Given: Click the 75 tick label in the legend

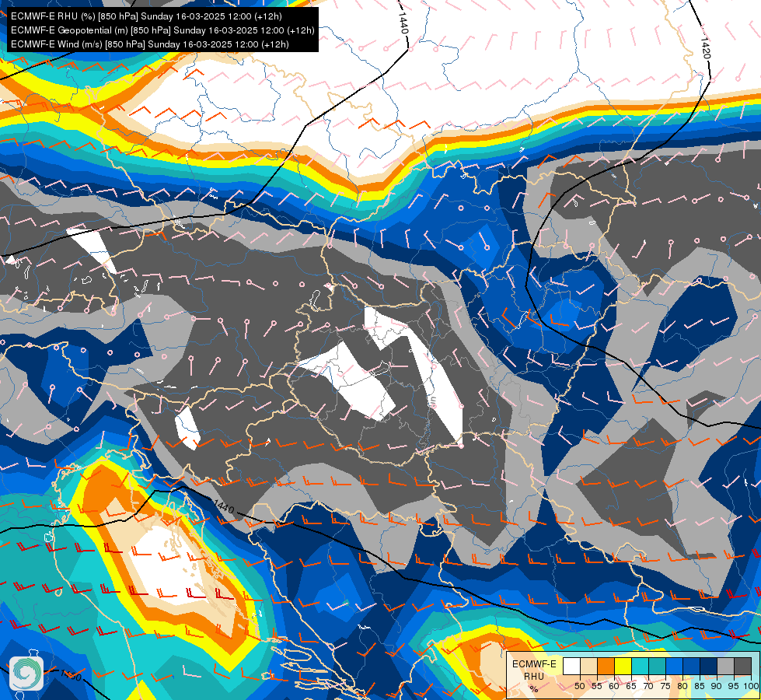Looking at the screenshot, I should (665, 686).
